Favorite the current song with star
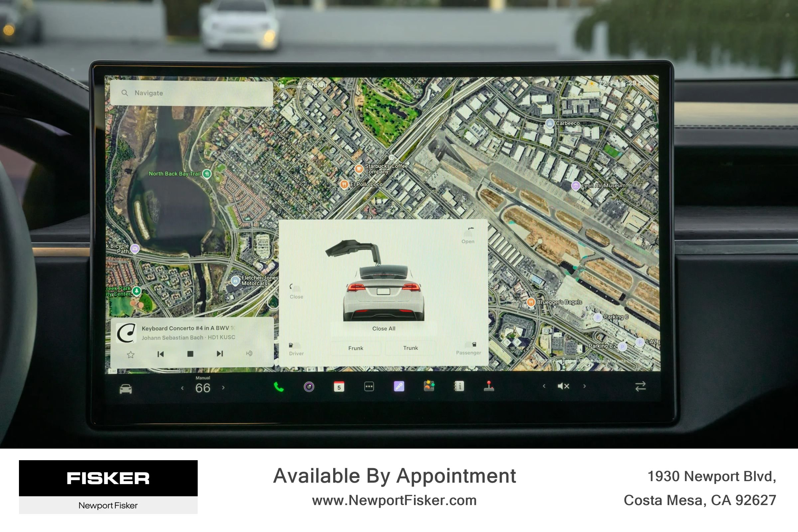This screenshot has height=532, width=798. tap(131, 355)
